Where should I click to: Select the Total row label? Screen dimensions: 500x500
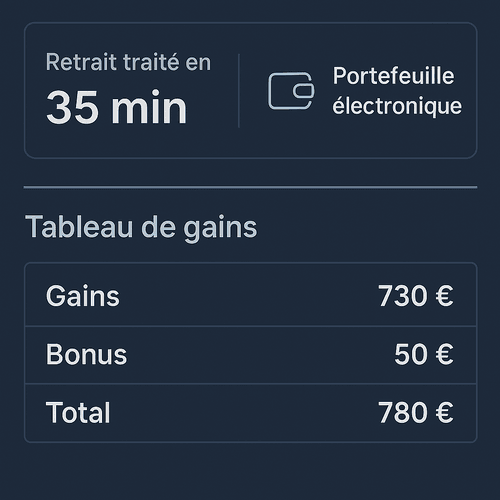(x=78, y=413)
